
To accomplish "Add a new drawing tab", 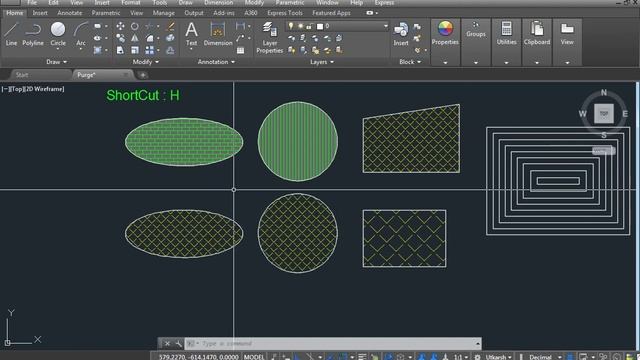I will 142,75.
